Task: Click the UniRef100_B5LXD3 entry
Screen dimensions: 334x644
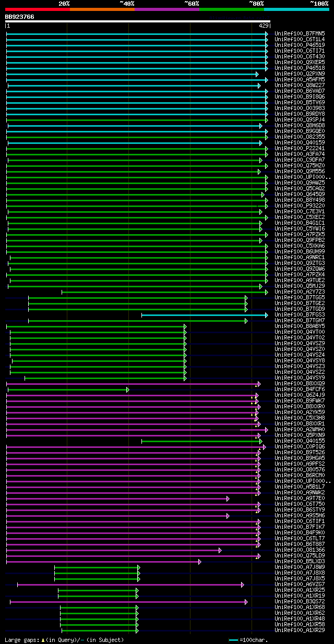Action: point(300,561)
